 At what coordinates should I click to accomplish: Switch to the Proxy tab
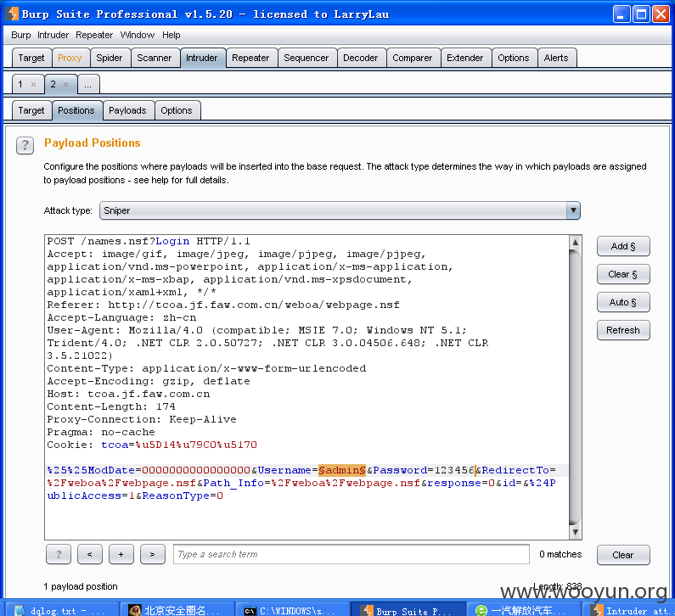(x=70, y=58)
